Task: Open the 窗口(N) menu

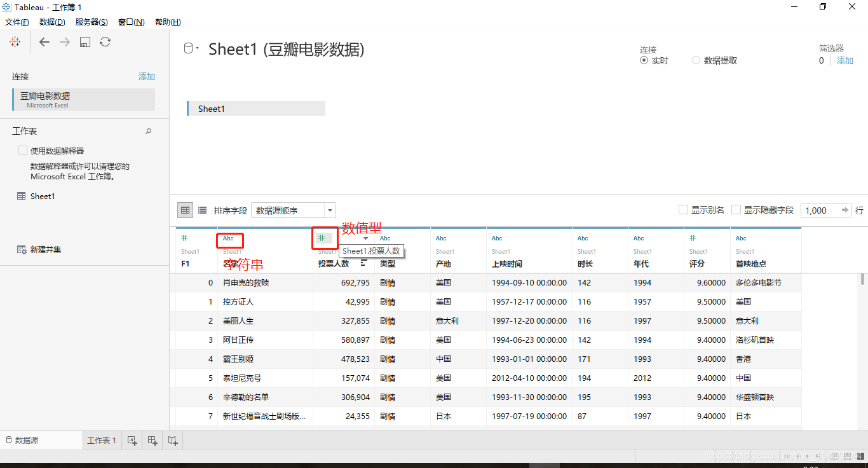Action: (x=131, y=22)
